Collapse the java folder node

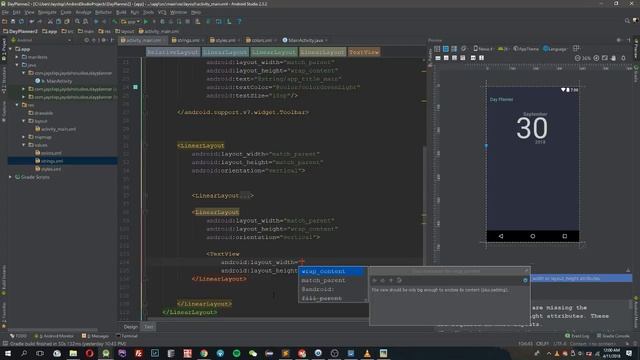(17, 65)
